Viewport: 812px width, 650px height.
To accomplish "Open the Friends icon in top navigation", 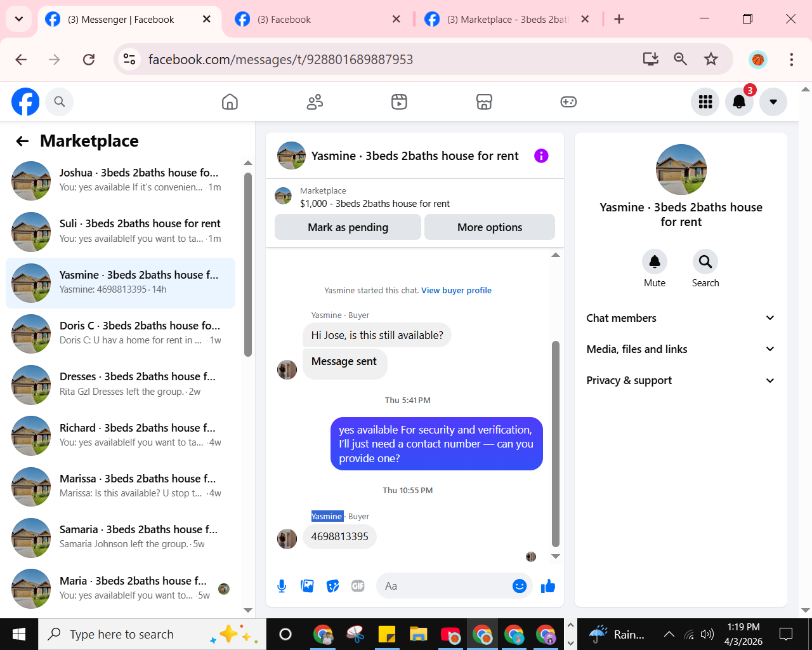I will pyautogui.click(x=315, y=102).
